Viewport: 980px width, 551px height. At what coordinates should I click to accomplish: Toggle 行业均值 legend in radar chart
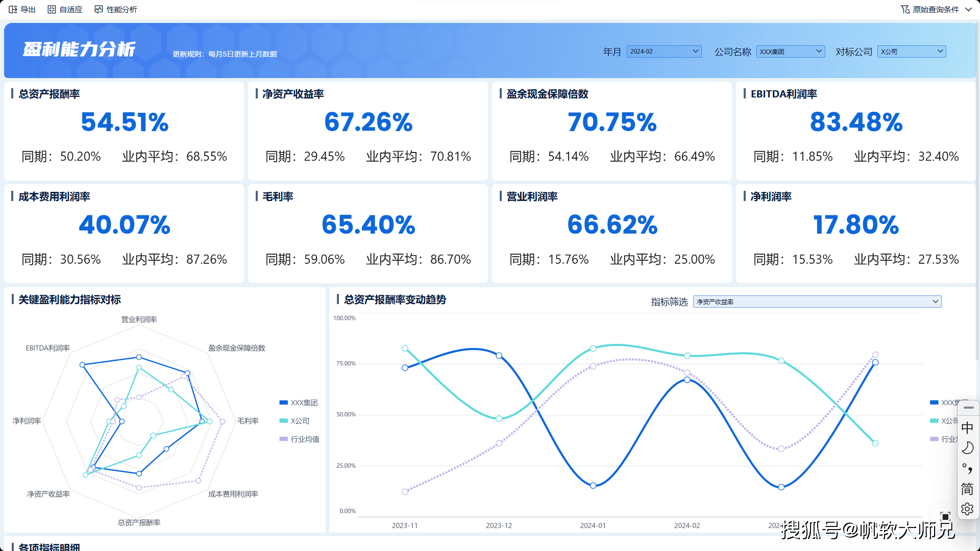pos(305,439)
